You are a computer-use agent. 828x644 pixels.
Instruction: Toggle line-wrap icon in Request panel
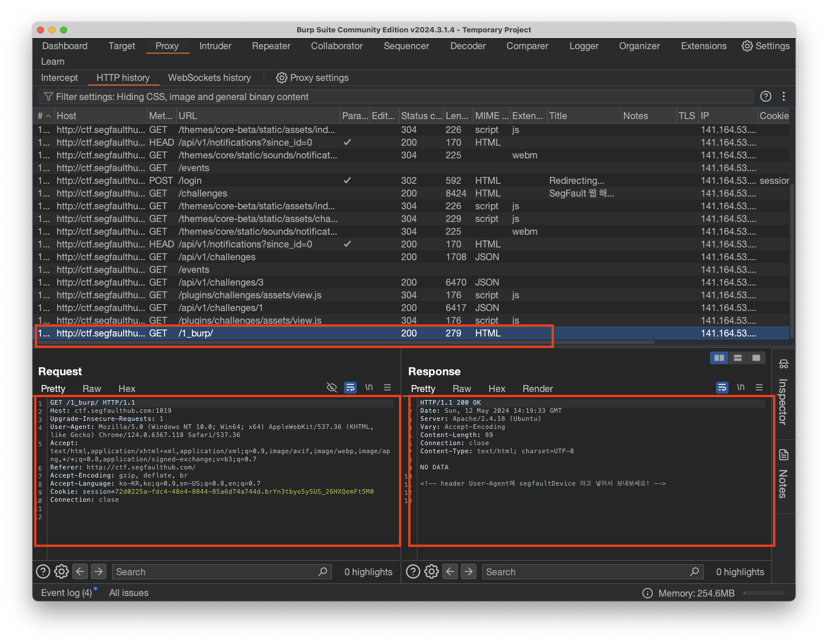tap(350, 387)
